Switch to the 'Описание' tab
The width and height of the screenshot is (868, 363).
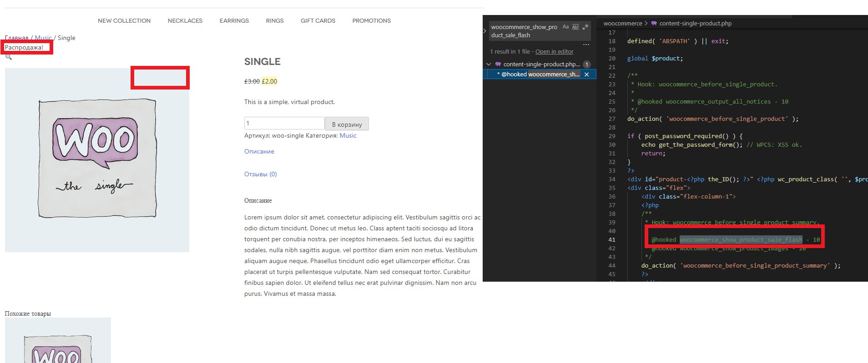coord(259,151)
